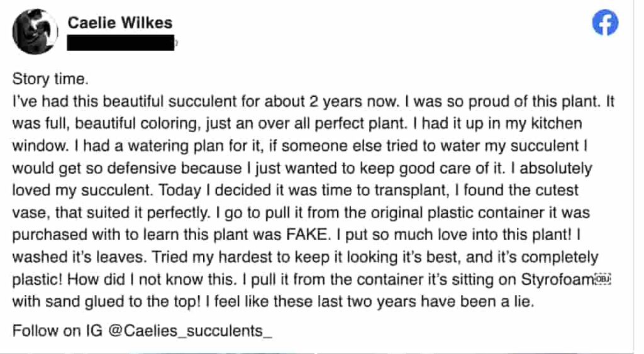644x354 pixels.
Task: Open the @Caelies_succulents_ Instagram handle
Action: [x=190, y=331]
